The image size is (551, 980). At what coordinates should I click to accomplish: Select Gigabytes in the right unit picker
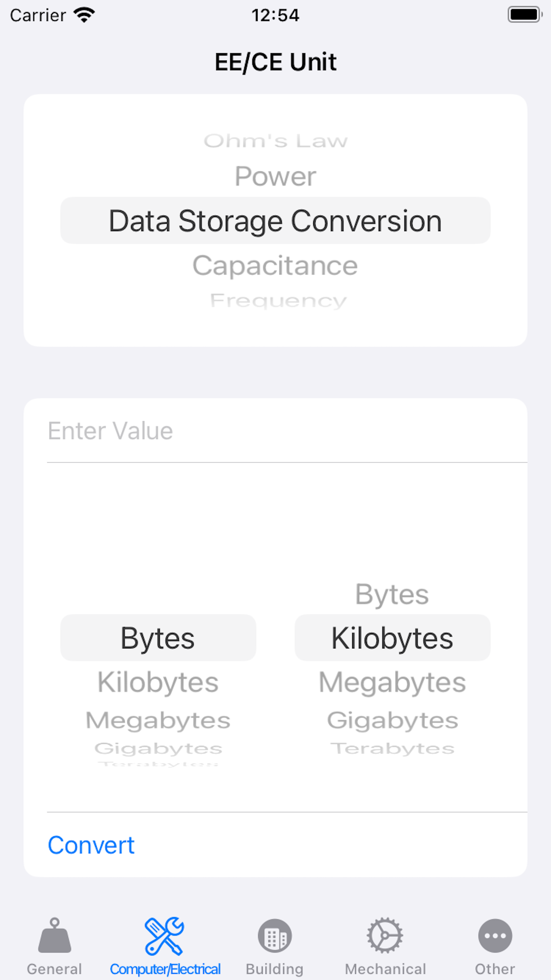(392, 720)
